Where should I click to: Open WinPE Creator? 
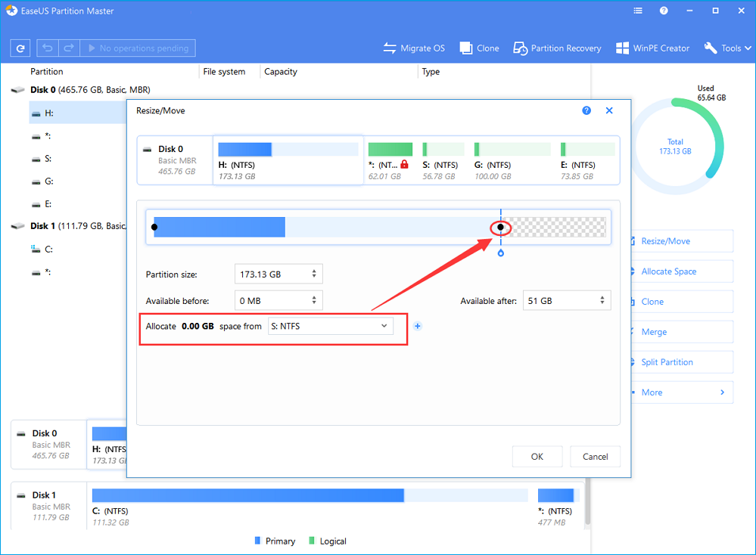(x=623, y=48)
